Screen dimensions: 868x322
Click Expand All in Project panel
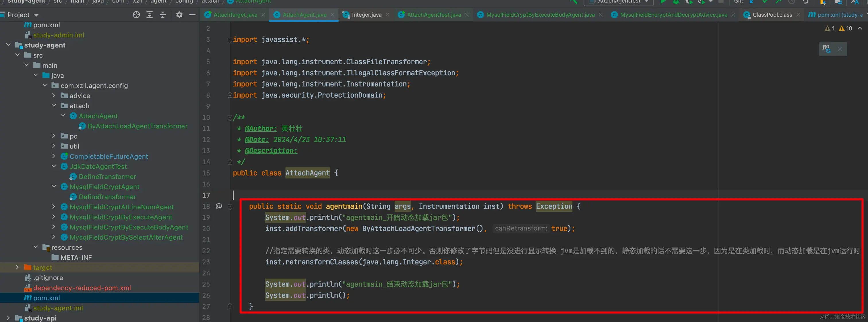coord(150,15)
